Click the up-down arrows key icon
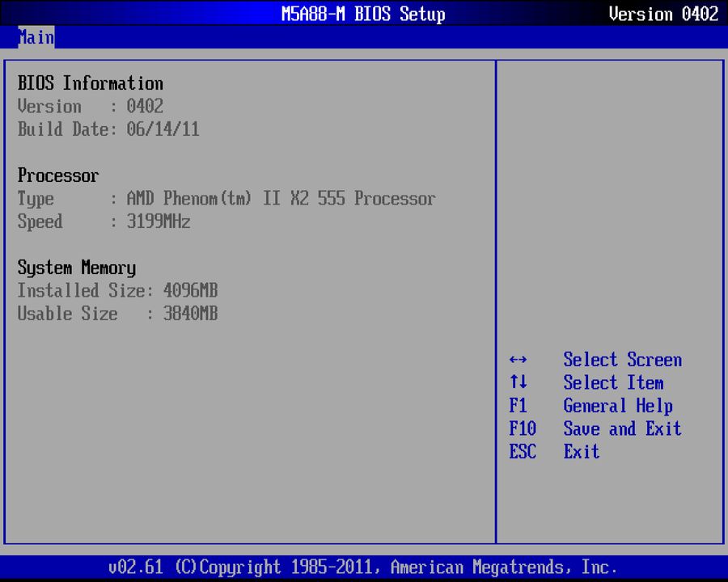Screen dimensions: 728x582 (518, 382)
